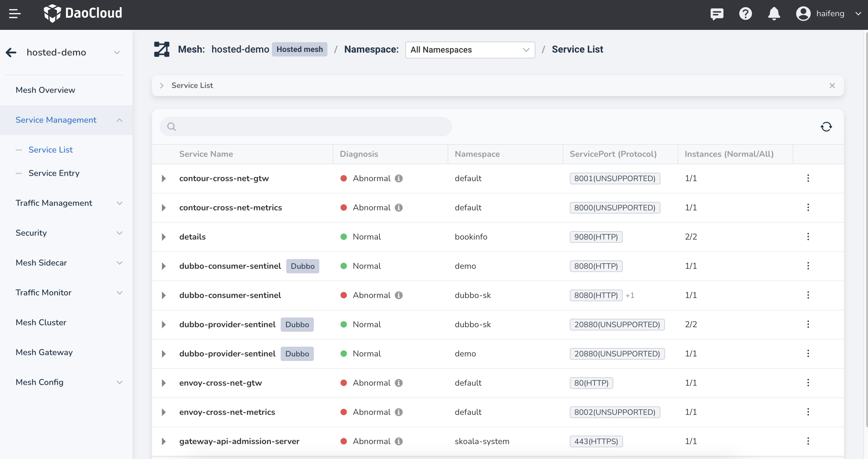Open the haifeng account dropdown arrow

click(858, 14)
